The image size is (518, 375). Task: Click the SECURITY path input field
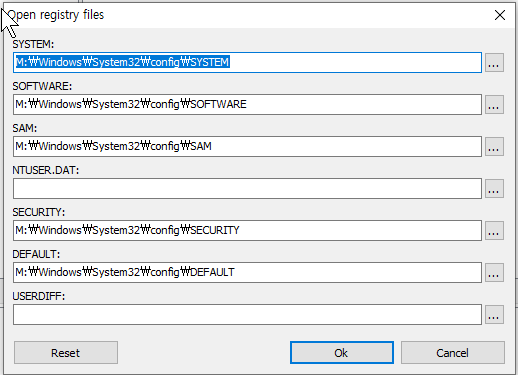247,230
